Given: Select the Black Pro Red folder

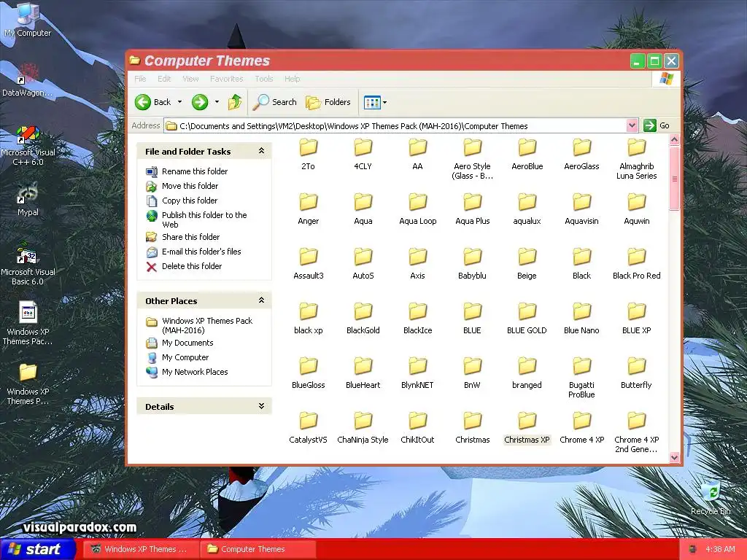Looking at the screenshot, I should pyautogui.click(x=636, y=263).
